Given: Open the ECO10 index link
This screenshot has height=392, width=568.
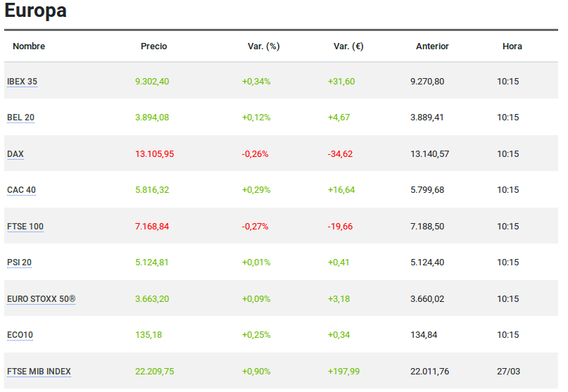Looking at the screenshot, I should click(20, 335).
